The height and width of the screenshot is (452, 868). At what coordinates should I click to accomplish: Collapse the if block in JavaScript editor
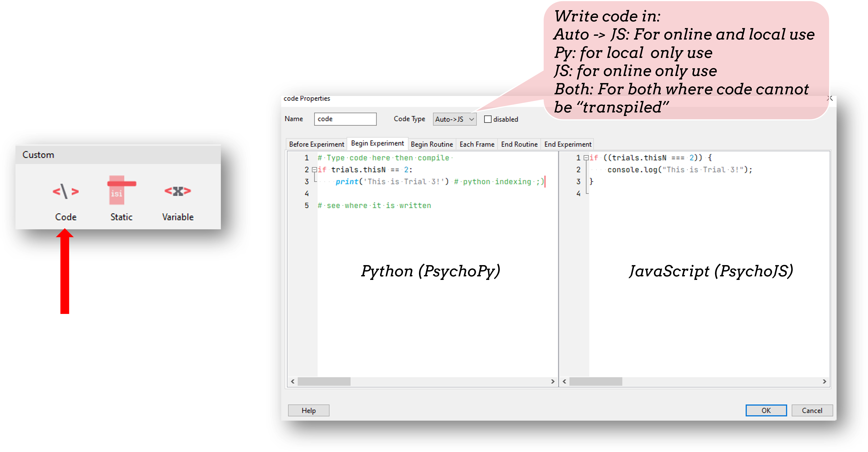pos(586,157)
